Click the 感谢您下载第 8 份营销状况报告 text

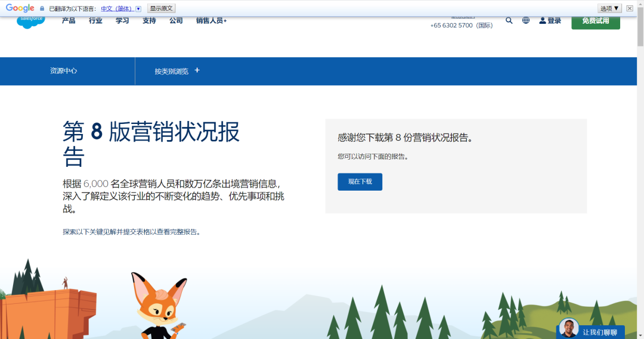[406, 138]
